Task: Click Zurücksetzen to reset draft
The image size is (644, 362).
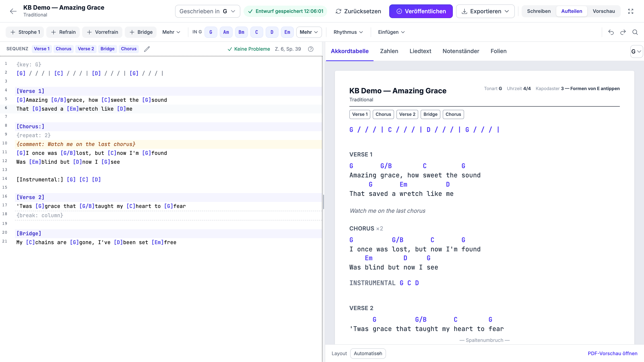Action: pos(358,11)
